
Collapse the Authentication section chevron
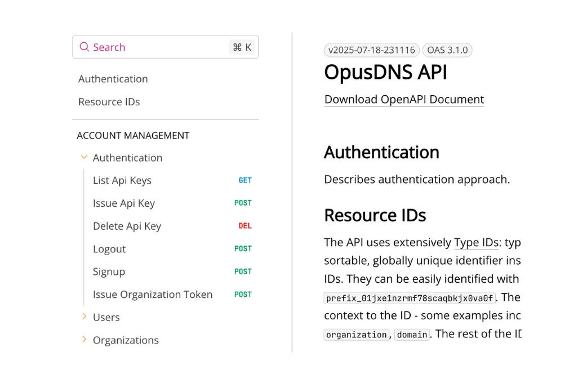pyautogui.click(x=84, y=158)
